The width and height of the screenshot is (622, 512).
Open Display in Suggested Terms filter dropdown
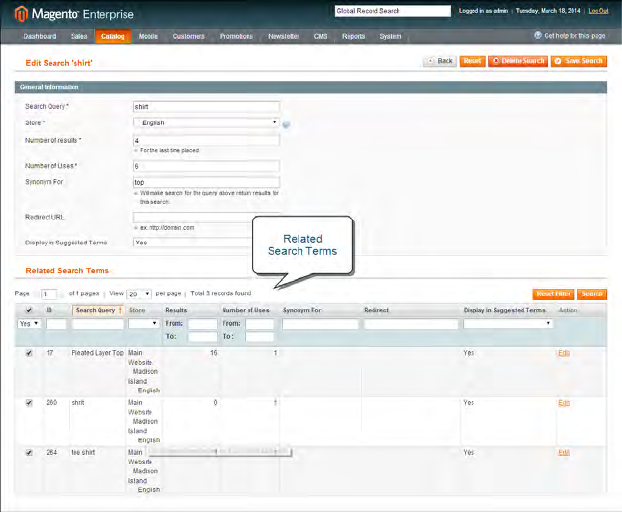click(508, 324)
